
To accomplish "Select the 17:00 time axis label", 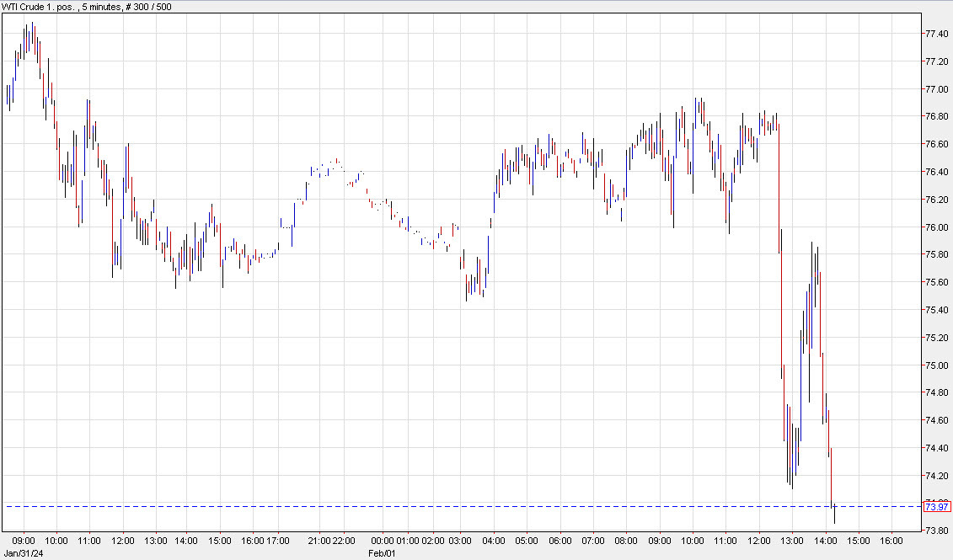I will click(x=278, y=541).
